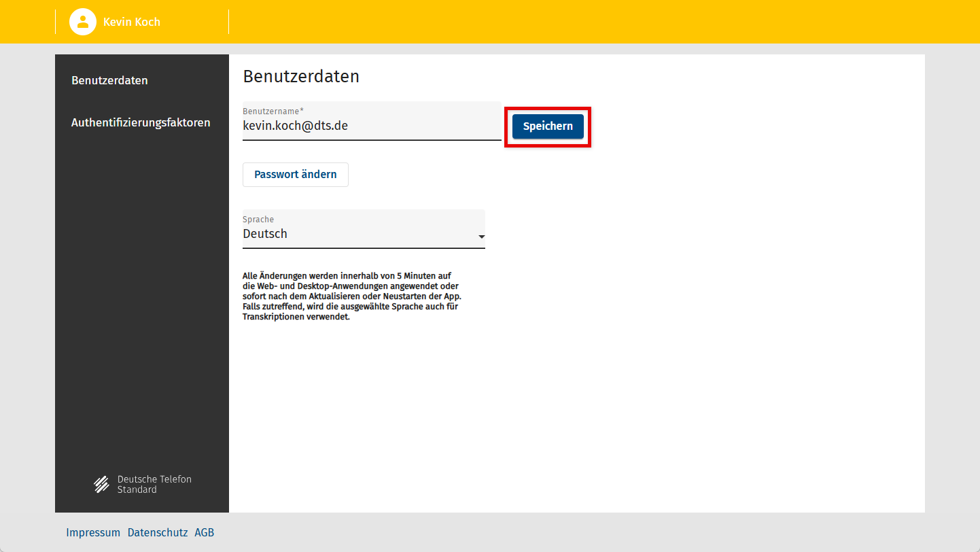Click the Kevin Koch account name
The height and width of the screenshot is (552, 980).
[132, 22]
